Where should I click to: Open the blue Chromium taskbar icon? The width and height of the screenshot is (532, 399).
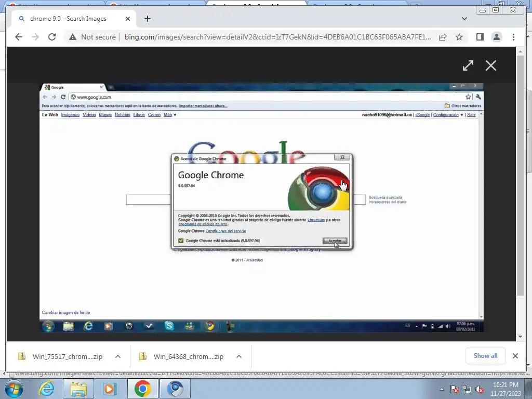click(175, 389)
